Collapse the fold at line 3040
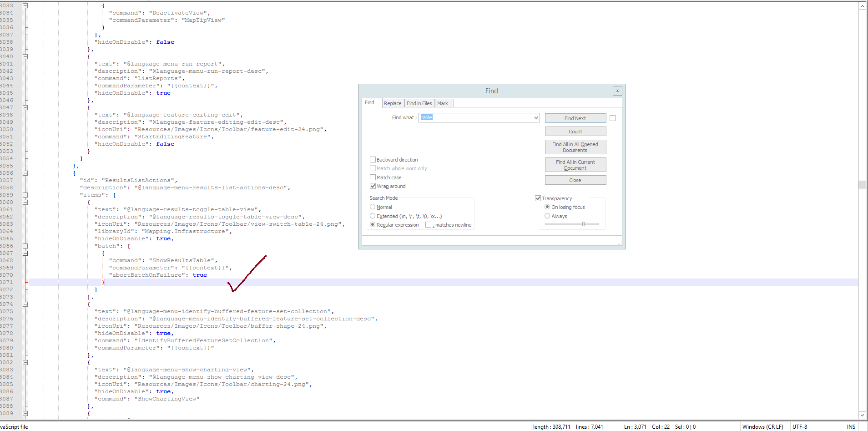The image size is (868, 431). 25,56
